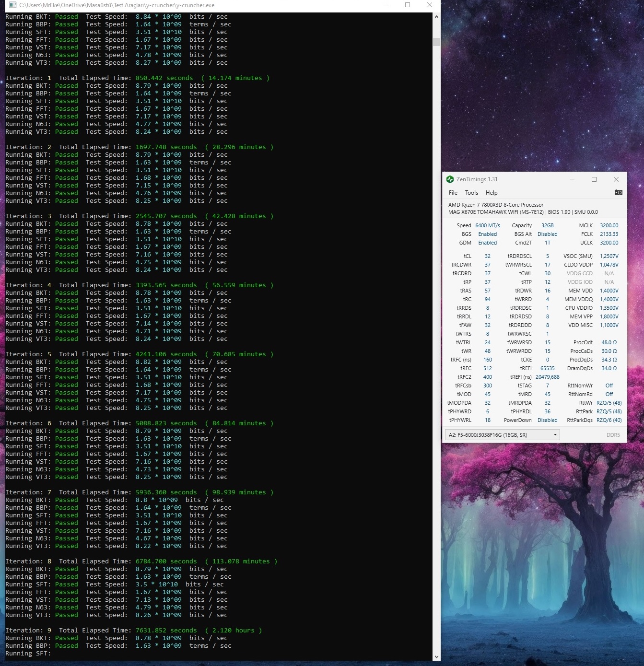
Task: Click the GDM Enabled value
Action: click(x=488, y=243)
